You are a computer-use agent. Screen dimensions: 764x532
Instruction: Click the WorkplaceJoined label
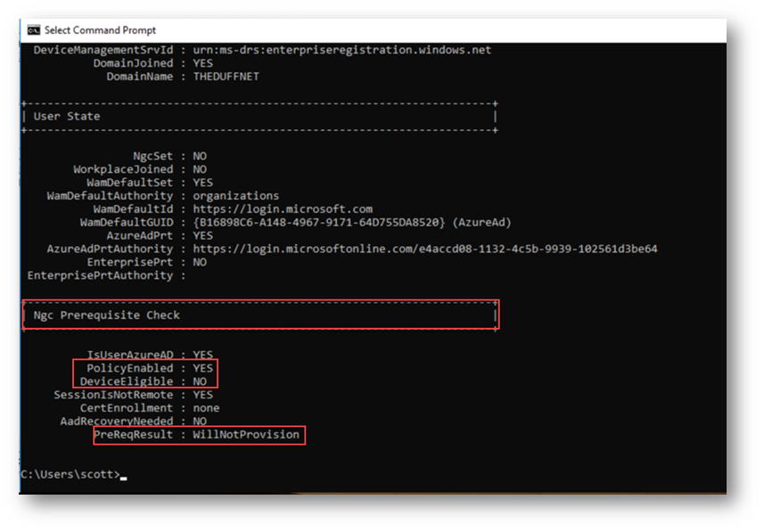(x=123, y=169)
